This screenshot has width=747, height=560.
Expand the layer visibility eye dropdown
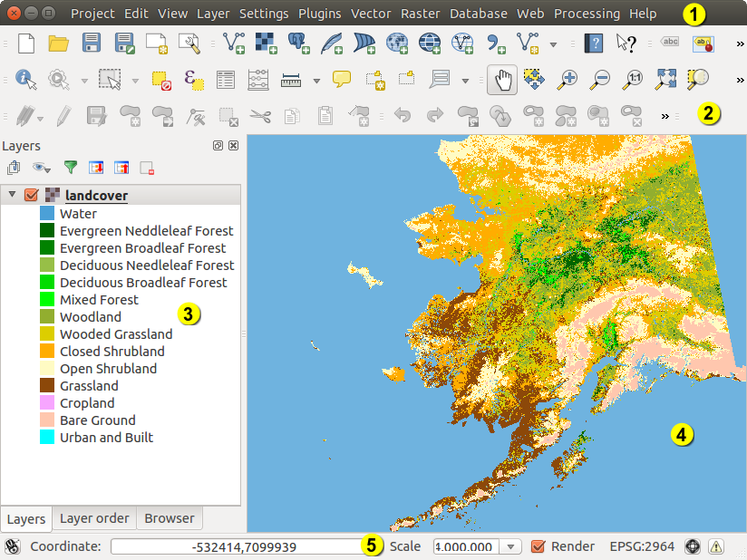tap(42, 168)
